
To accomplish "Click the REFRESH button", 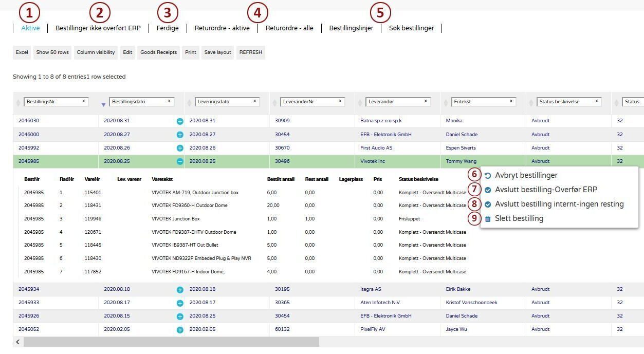I will pyautogui.click(x=250, y=52).
